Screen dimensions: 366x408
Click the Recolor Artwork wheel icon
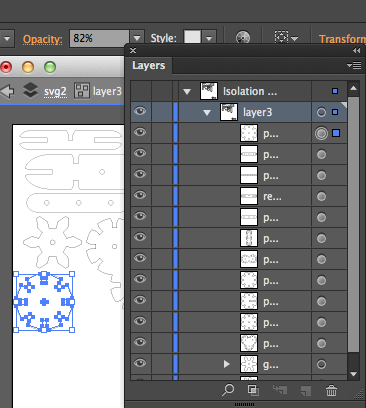243,38
